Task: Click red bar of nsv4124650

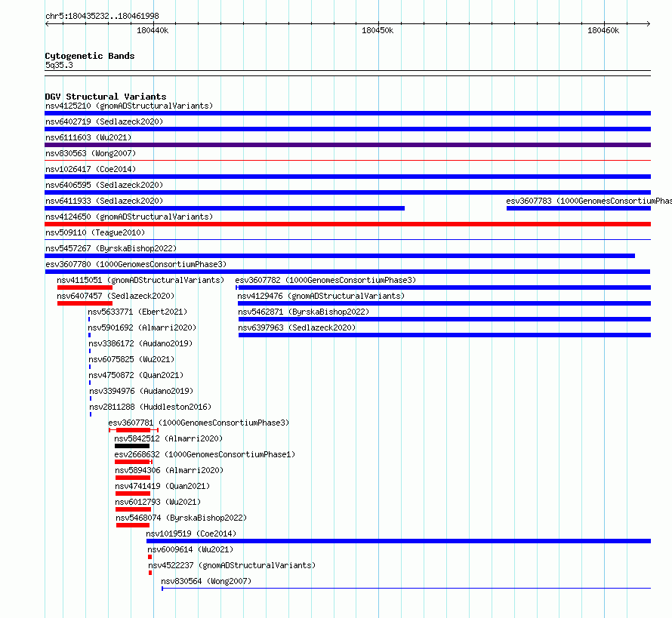Action: (x=347, y=224)
